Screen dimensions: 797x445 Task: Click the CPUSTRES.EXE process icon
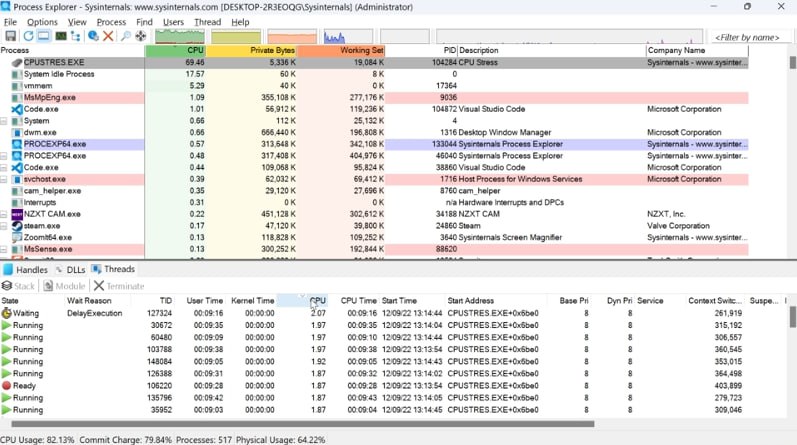point(17,63)
